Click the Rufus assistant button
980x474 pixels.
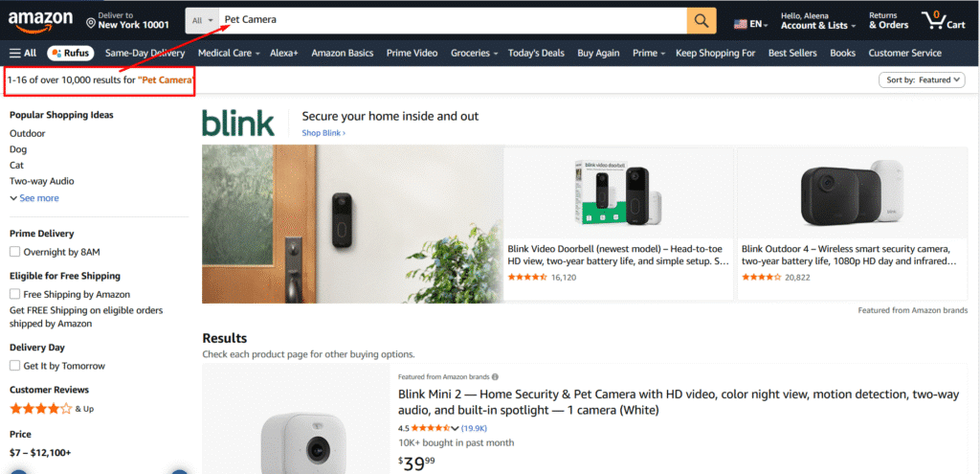tap(70, 54)
